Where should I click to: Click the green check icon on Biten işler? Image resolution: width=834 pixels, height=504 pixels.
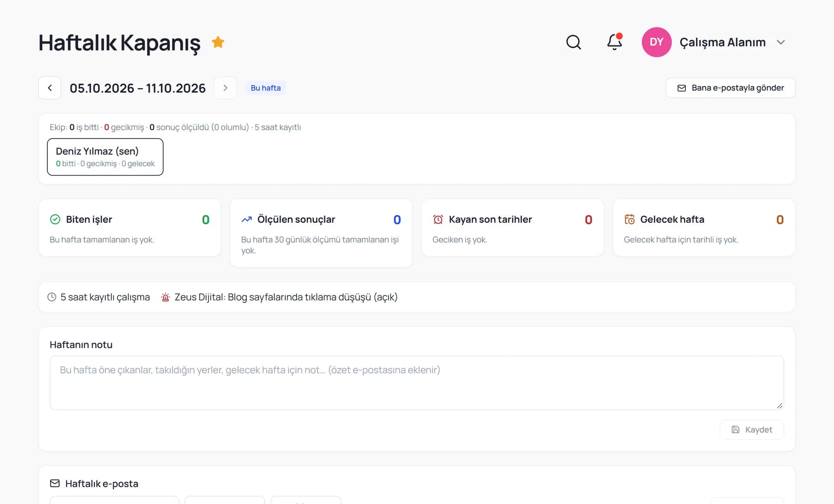click(55, 220)
